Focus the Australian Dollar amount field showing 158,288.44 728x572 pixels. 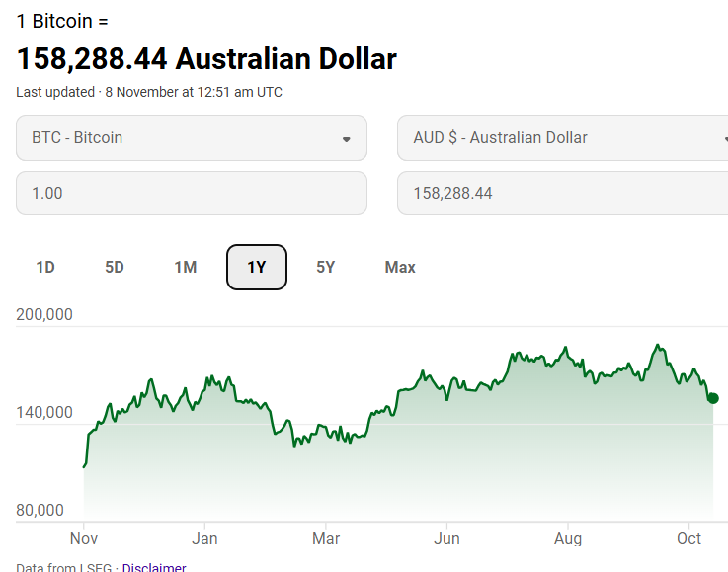click(x=562, y=194)
